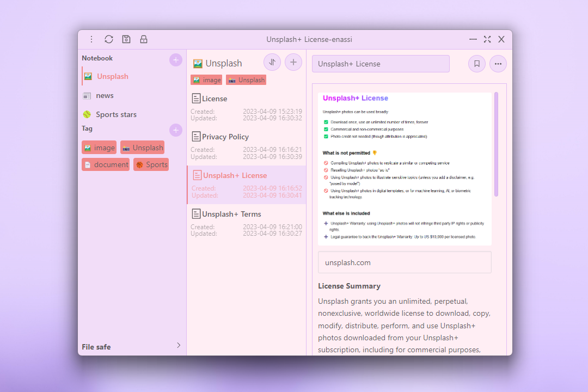Click the note title field Unsplash+ License
The image size is (588, 392).
click(381, 64)
